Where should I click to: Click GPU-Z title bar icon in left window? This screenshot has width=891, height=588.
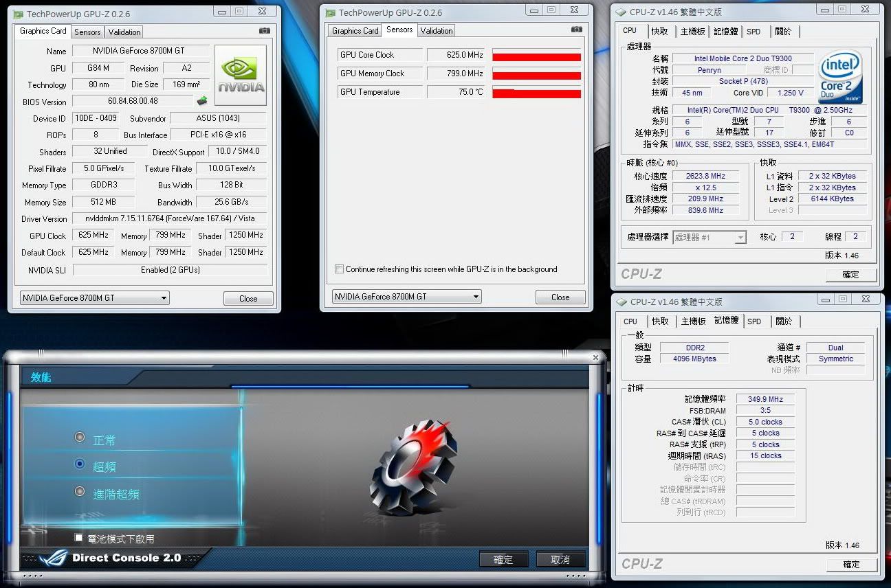pos(18,13)
